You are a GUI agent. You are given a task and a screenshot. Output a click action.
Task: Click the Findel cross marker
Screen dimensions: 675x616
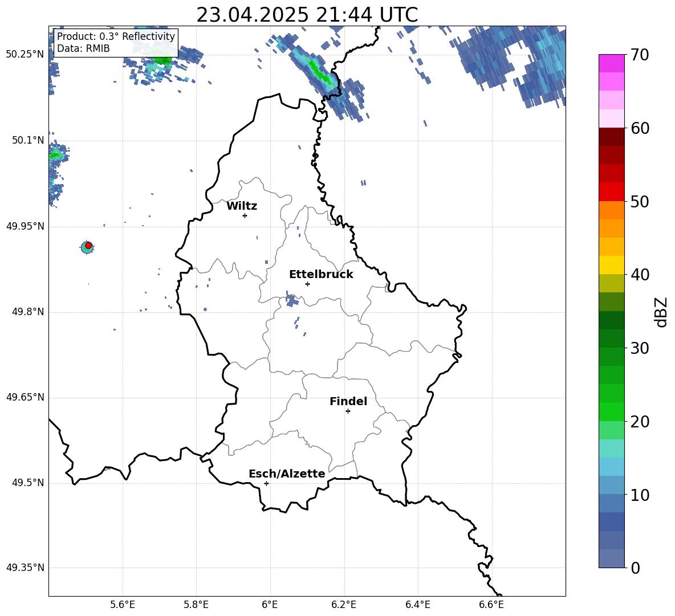tap(348, 411)
